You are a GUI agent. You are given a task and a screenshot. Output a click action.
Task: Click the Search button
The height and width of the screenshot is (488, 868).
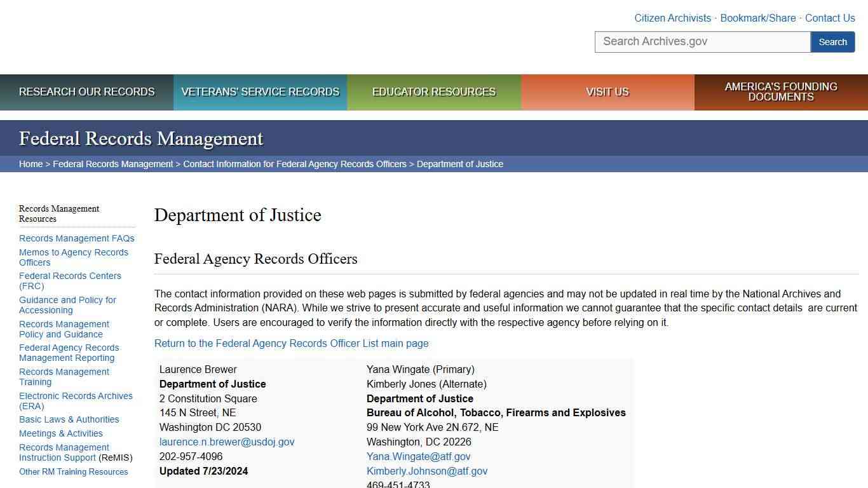click(832, 41)
